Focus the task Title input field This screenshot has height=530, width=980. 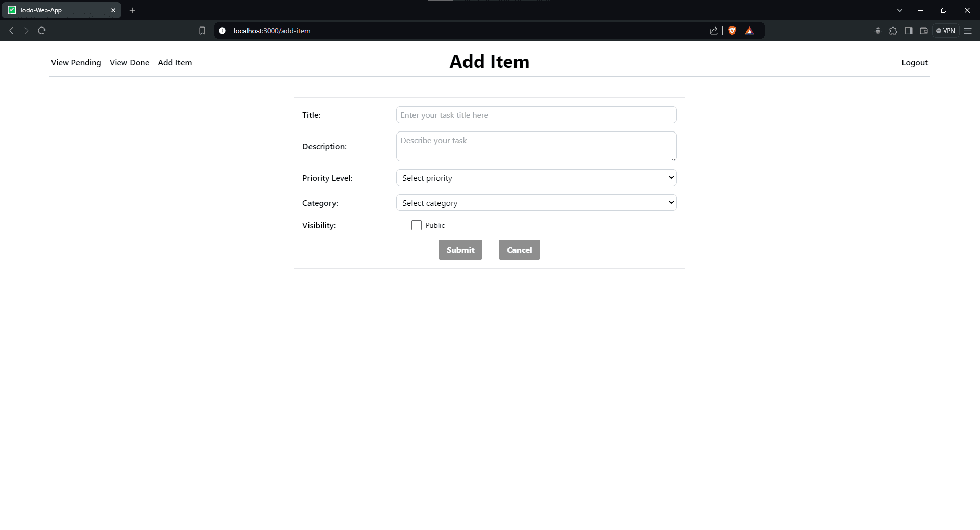coord(536,115)
